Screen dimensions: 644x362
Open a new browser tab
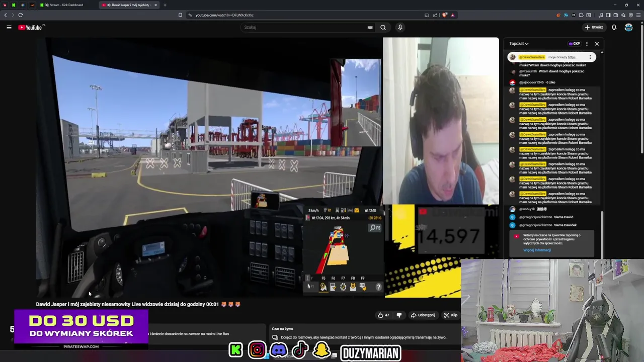coord(165,5)
